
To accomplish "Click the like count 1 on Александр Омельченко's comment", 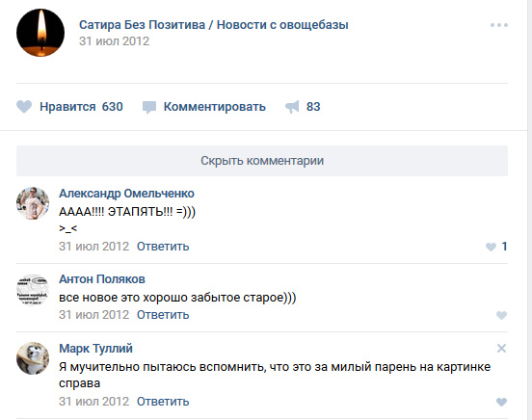I will click(x=504, y=247).
